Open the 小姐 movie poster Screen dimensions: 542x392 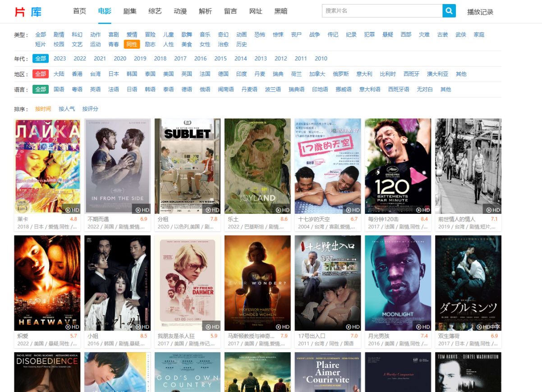click(x=118, y=283)
